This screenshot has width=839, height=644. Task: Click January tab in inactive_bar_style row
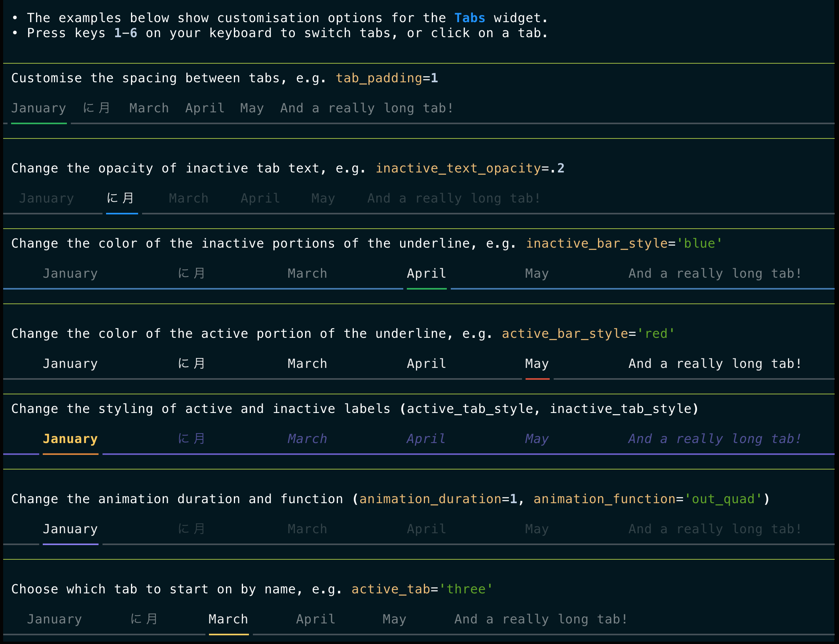tap(70, 273)
